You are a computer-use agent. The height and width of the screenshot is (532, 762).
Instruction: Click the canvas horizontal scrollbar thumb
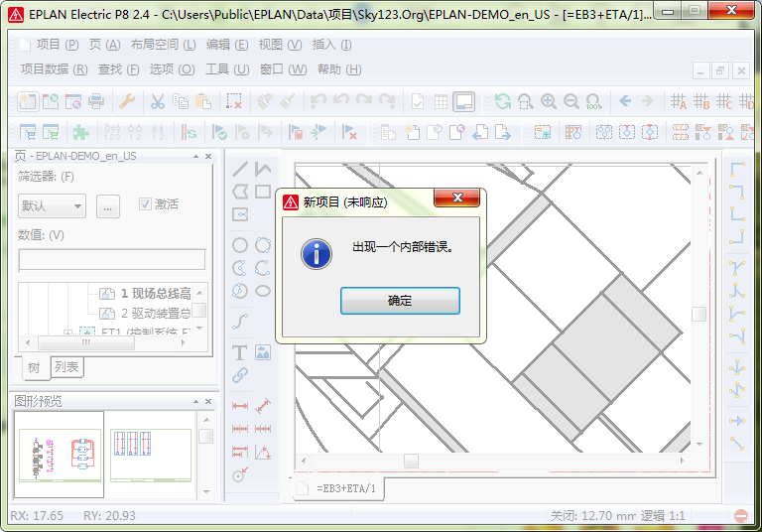(x=411, y=461)
